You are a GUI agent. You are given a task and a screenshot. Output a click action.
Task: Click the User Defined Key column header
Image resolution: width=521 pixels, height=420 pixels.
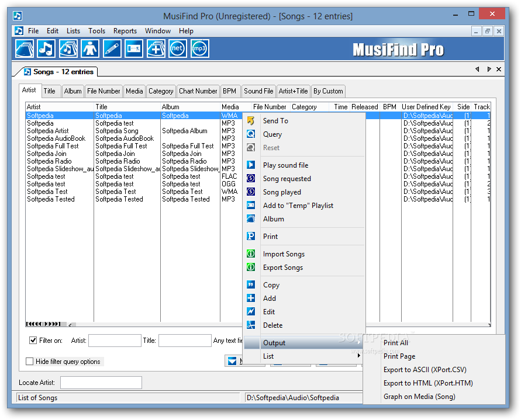coord(426,107)
